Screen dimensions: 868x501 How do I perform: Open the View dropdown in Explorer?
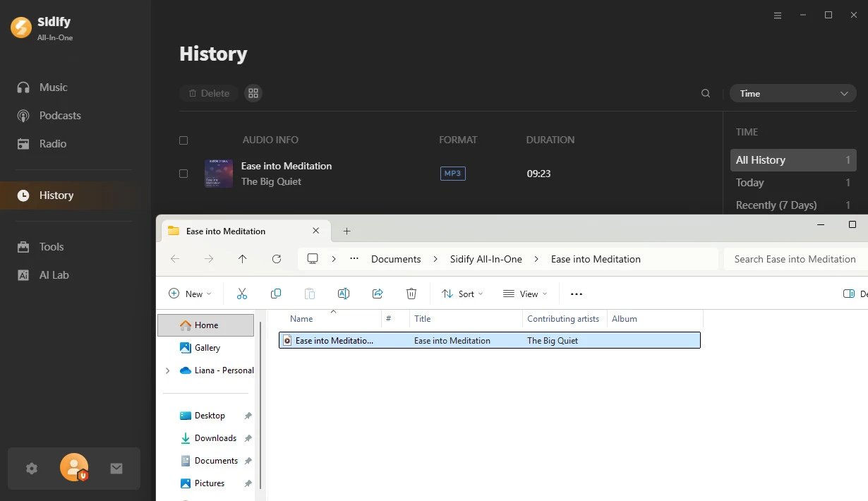[x=525, y=294]
